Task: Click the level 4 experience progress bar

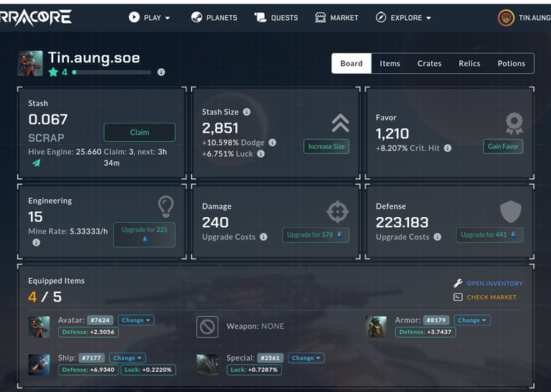Action: 112,72
